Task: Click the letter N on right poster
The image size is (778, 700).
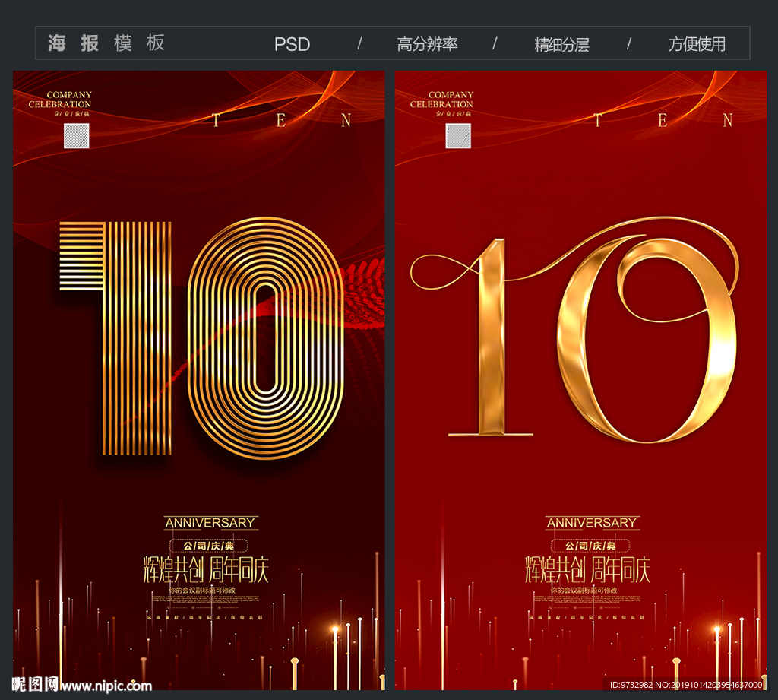Action: tap(727, 120)
